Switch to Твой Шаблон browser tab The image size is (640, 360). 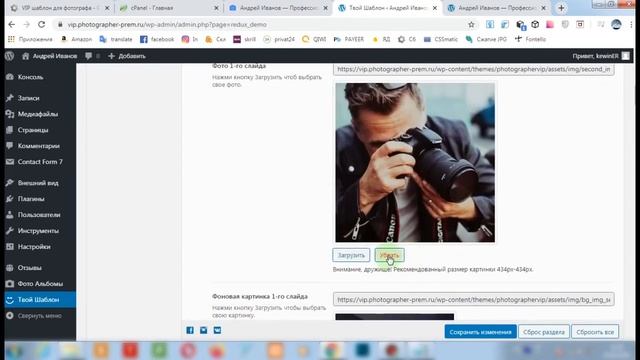click(x=388, y=8)
